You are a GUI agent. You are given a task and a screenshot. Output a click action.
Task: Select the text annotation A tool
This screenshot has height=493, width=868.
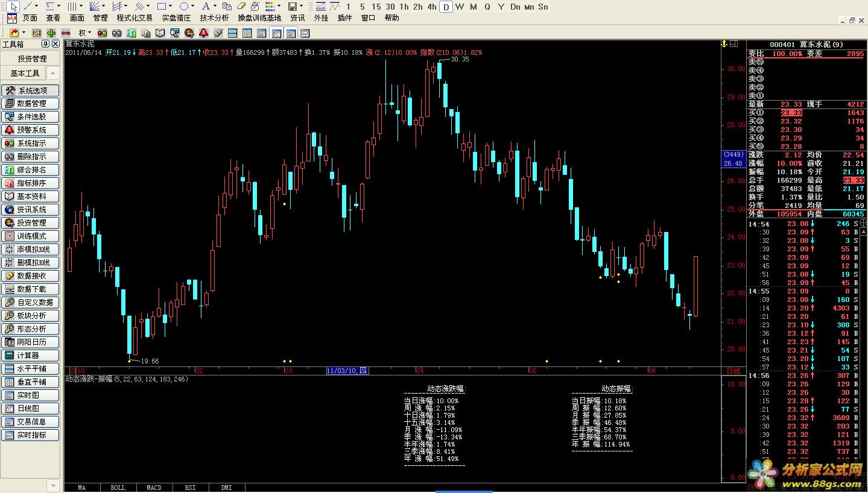[206, 7]
